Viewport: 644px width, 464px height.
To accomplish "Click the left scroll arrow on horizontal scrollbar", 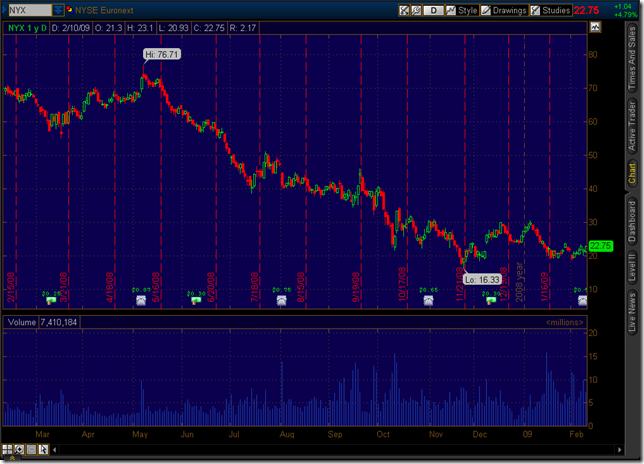I will 55,450.
